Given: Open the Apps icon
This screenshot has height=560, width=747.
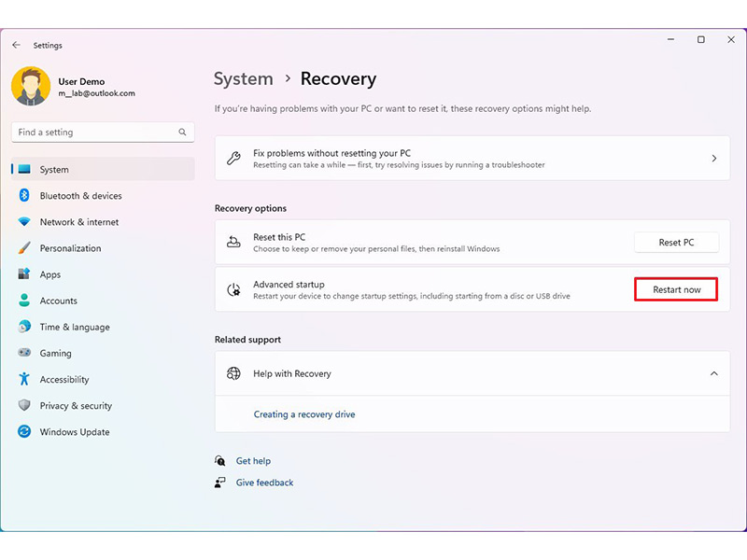Looking at the screenshot, I should point(24,273).
